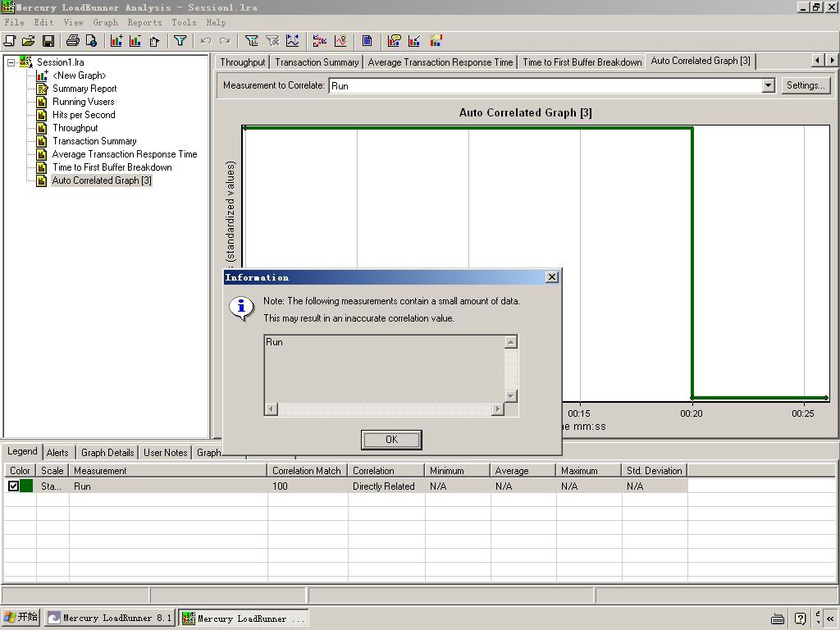This screenshot has width=840, height=630.
Task: Click the merge graphs red-blue arrows icon
Action: tap(320, 41)
